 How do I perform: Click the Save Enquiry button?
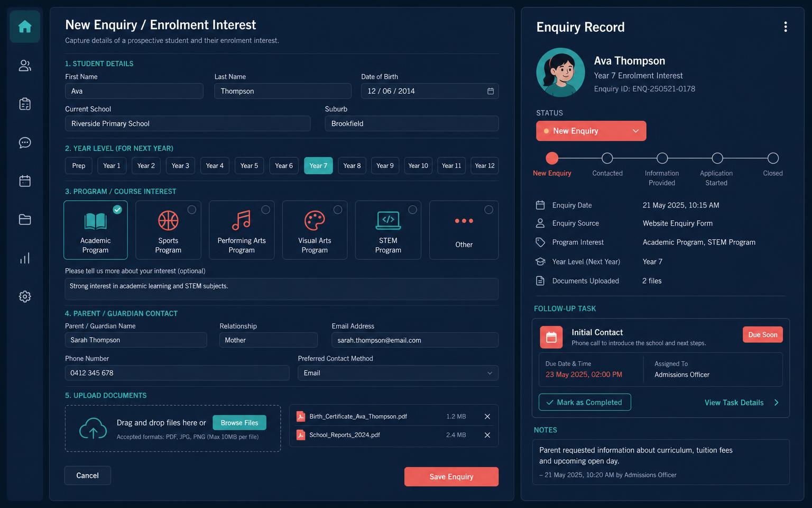451,477
